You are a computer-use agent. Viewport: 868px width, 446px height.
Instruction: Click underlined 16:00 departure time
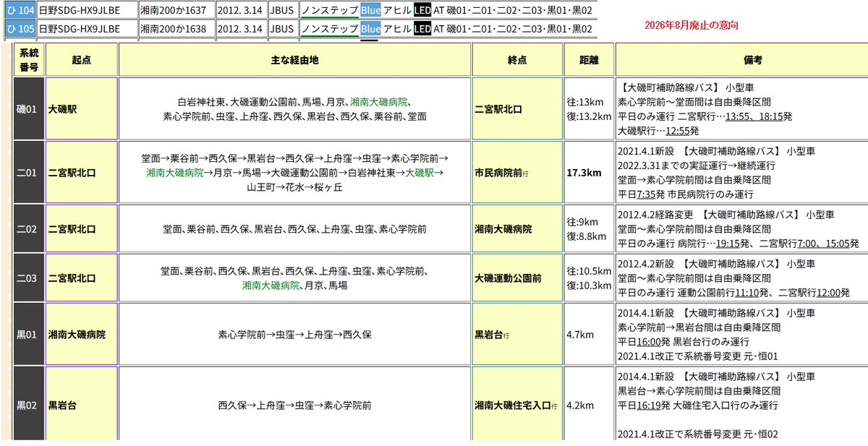pyautogui.click(x=650, y=342)
